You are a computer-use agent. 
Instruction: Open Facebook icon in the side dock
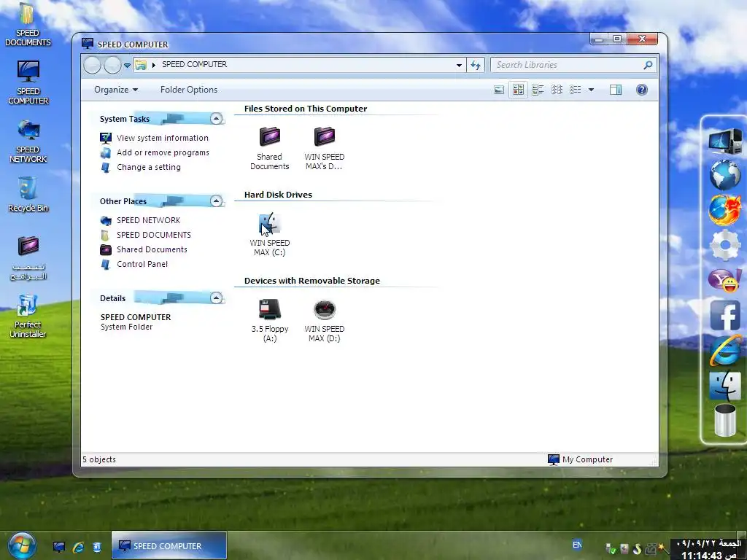coord(725,315)
